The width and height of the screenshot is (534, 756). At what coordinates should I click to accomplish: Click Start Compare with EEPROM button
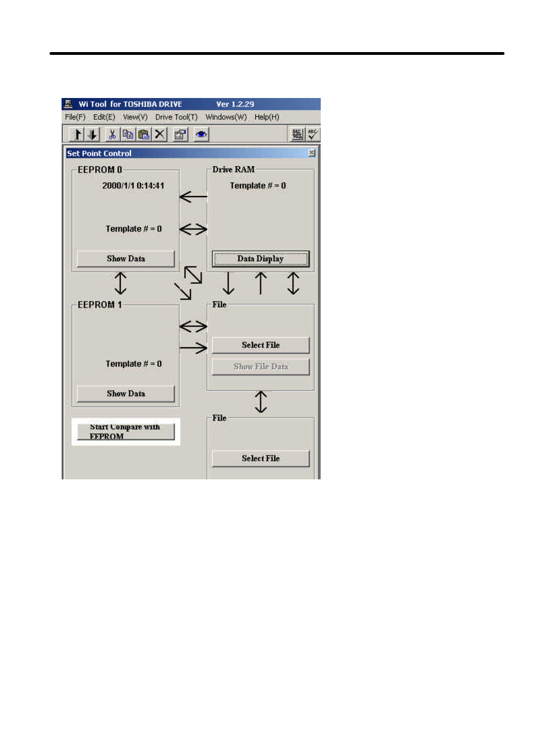pos(126,431)
